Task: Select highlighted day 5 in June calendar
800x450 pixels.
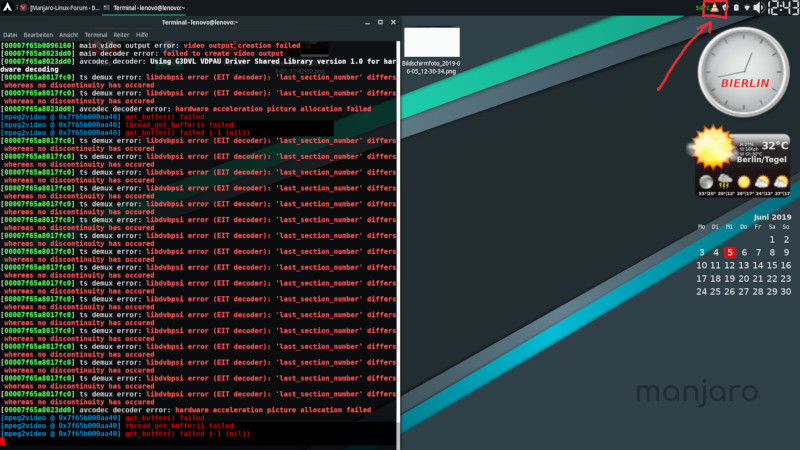Action: pyautogui.click(x=730, y=252)
